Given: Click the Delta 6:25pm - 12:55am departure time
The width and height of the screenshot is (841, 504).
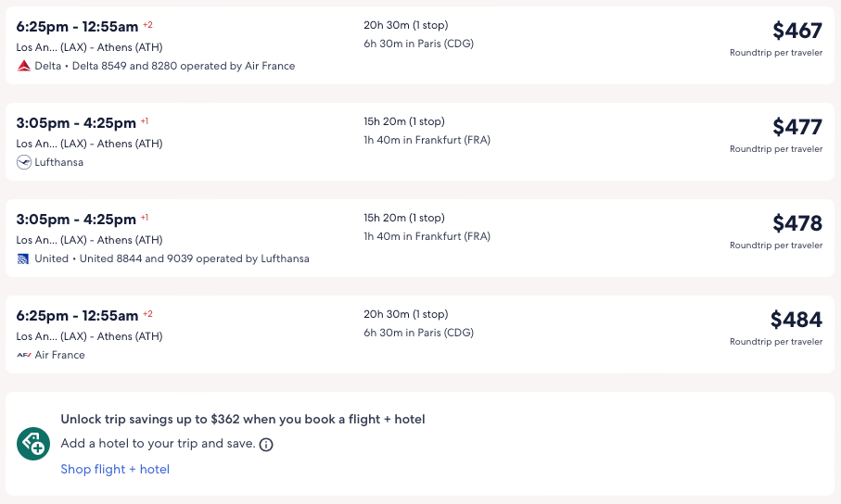Looking at the screenshot, I should 77,27.
